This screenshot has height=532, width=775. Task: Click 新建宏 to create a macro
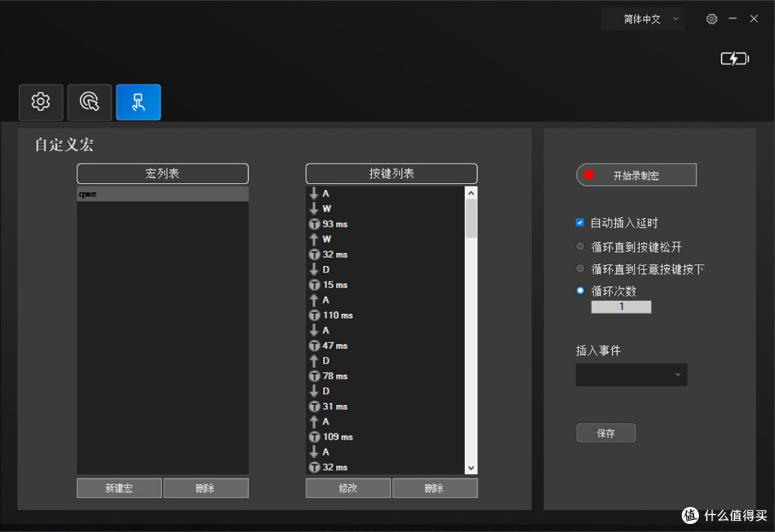(x=119, y=488)
